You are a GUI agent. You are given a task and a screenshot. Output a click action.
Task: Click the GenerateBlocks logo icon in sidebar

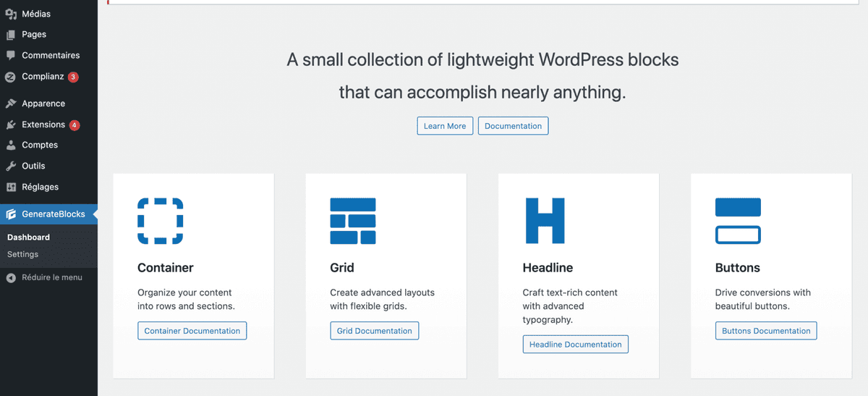pyautogui.click(x=11, y=214)
